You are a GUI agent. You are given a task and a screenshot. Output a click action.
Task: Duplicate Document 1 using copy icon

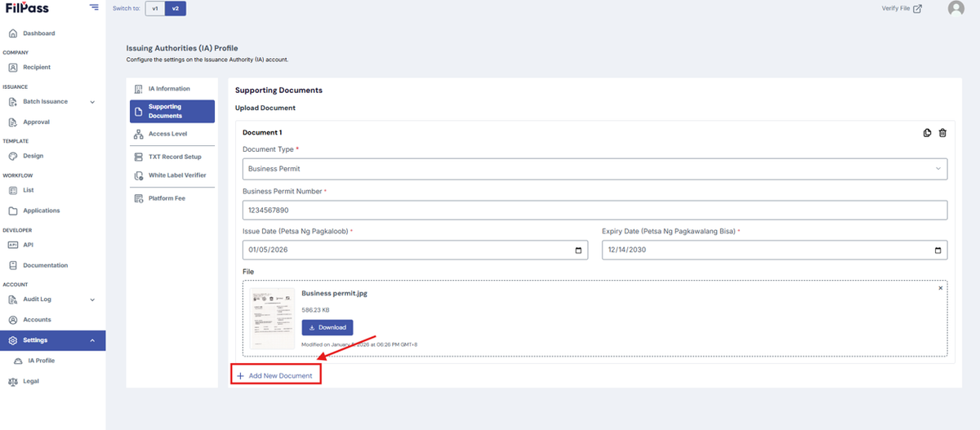[928, 133]
